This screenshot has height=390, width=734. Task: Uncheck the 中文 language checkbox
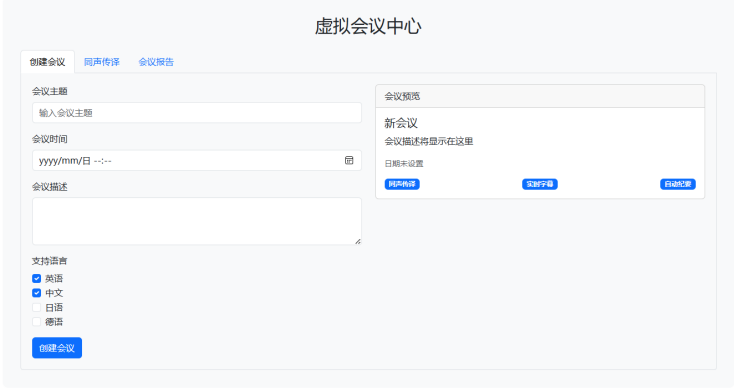pyautogui.click(x=37, y=293)
